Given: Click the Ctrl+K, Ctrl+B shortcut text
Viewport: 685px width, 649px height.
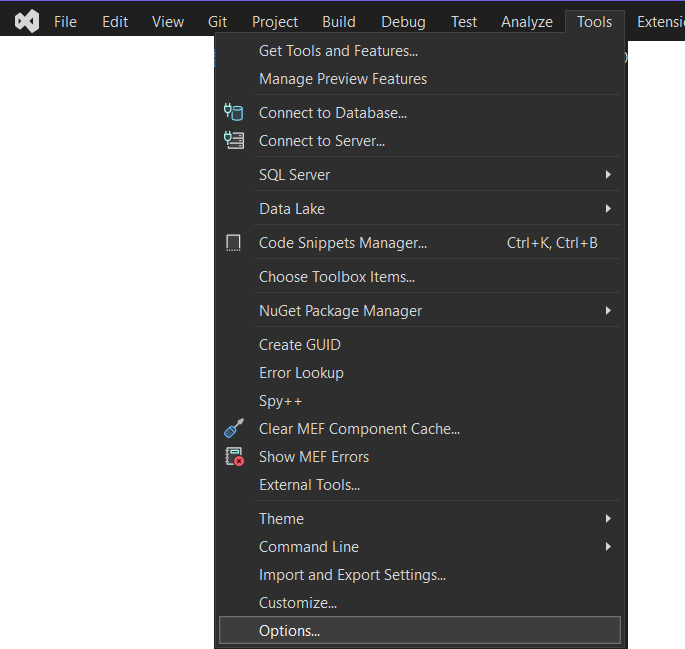Looking at the screenshot, I should tap(552, 243).
